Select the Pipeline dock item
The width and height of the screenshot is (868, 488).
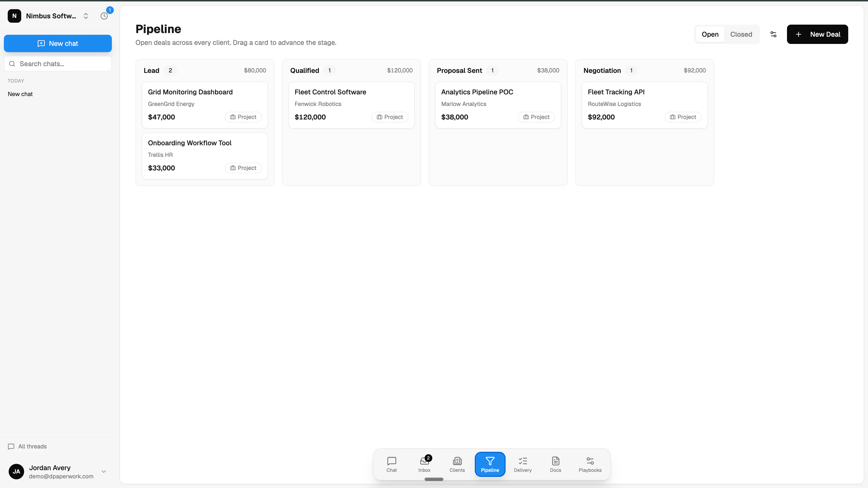coord(490,464)
